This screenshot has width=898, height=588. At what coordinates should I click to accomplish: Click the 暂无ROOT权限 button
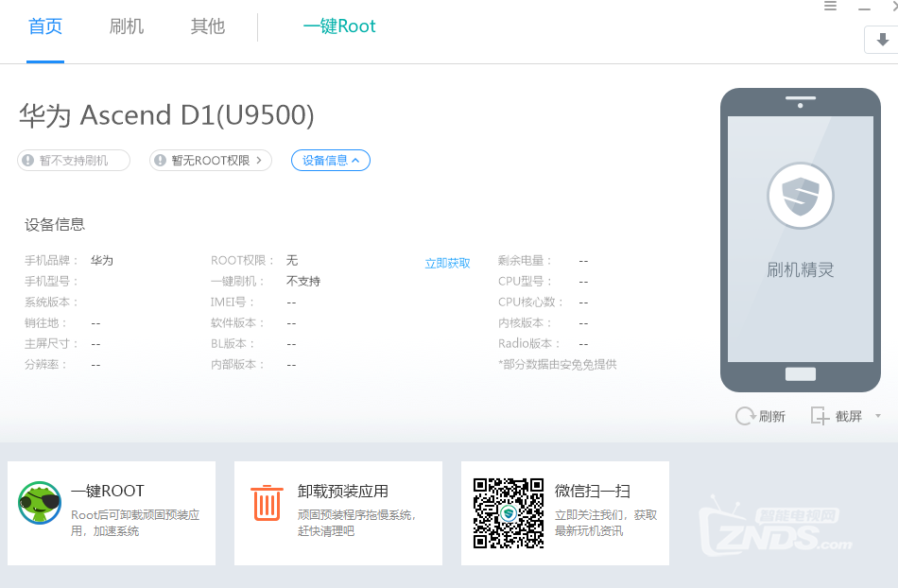pyautogui.click(x=211, y=161)
